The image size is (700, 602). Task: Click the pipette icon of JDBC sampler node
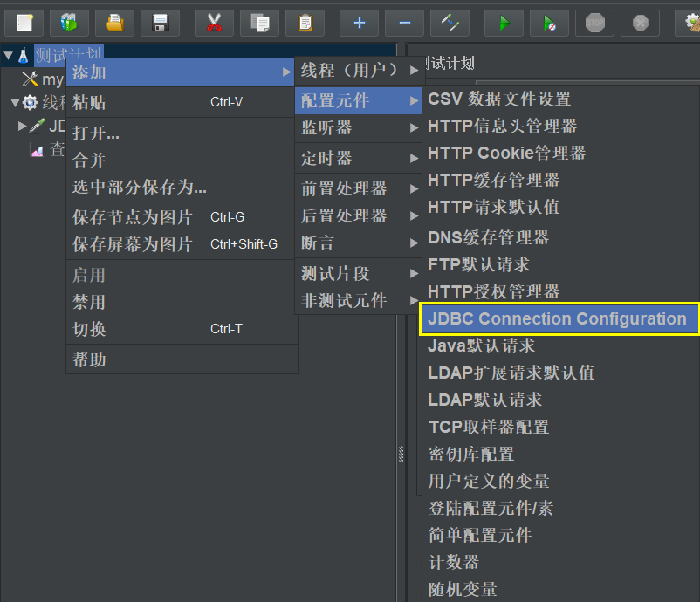click(x=37, y=126)
